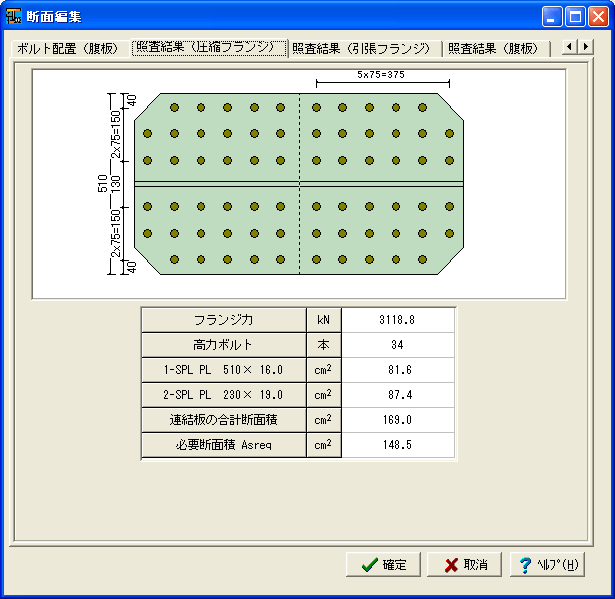Image resolution: width=615 pixels, height=599 pixels.
Task: Open help via ヘルプ(H) button
Action: point(547,564)
